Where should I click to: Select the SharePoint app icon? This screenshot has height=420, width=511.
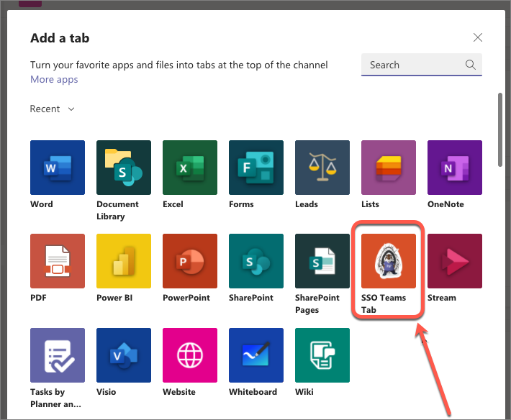click(256, 261)
